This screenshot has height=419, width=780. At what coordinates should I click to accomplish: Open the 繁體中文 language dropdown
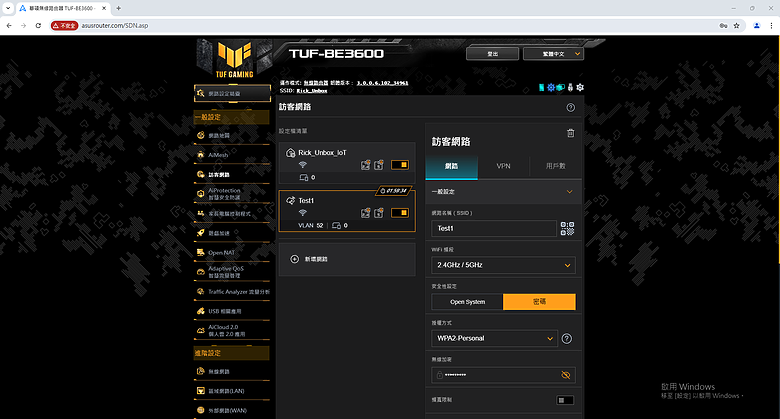pos(553,54)
